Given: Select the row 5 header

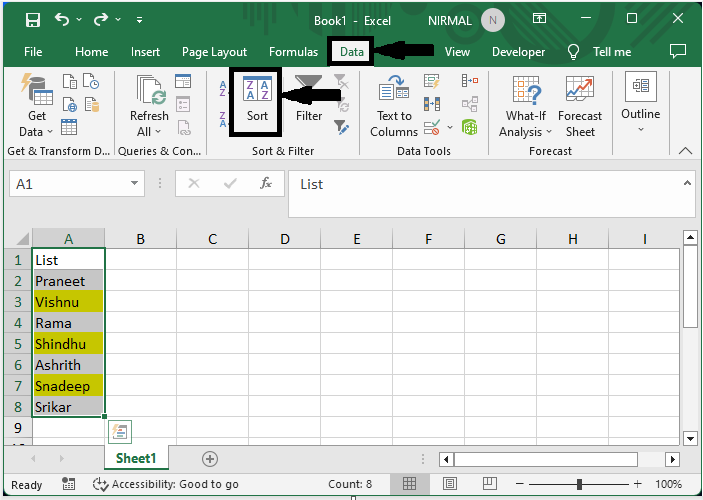Looking at the screenshot, I should (x=17, y=344).
